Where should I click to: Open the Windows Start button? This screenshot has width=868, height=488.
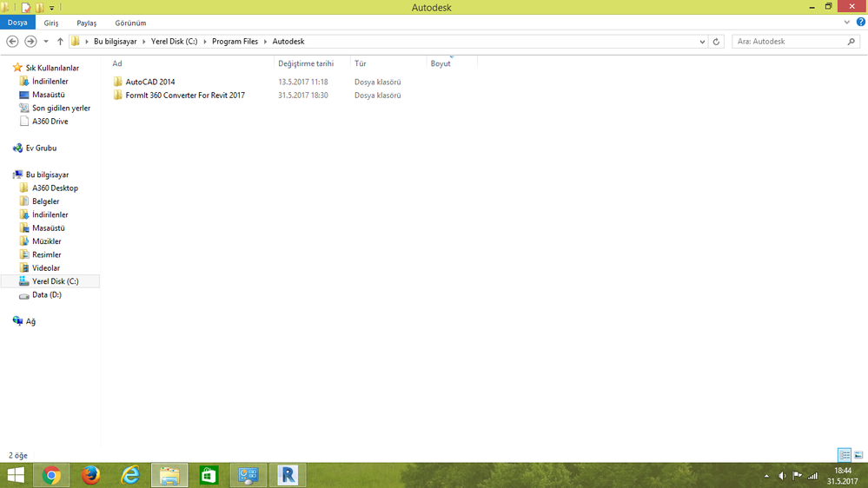[16, 475]
